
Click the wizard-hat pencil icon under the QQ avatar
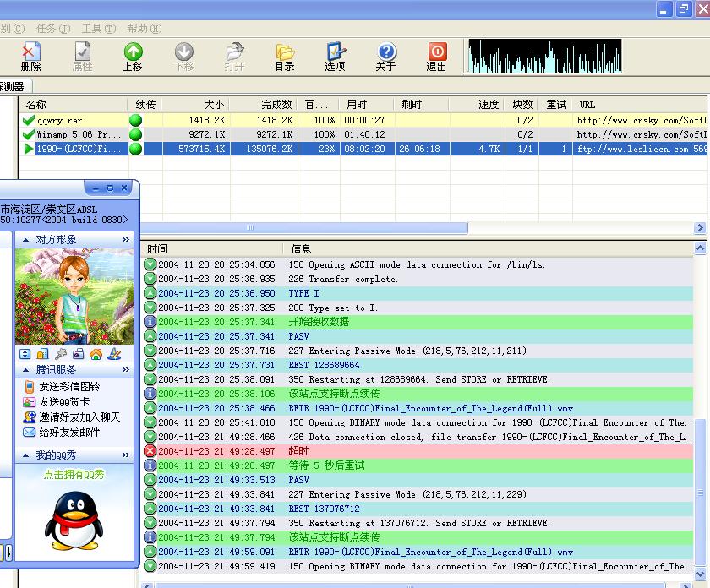point(114,354)
